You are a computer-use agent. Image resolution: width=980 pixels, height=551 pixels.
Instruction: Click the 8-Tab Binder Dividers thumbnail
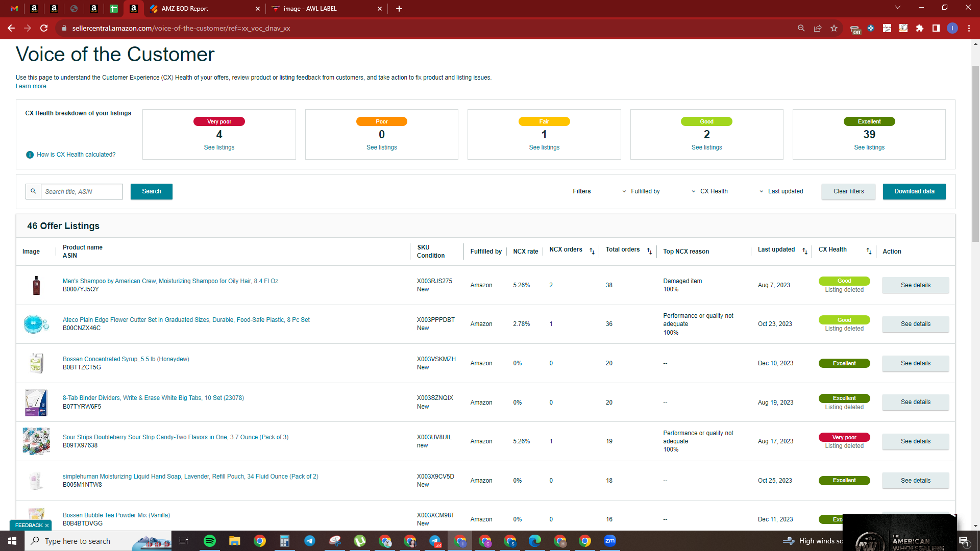click(x=36, y=403)
